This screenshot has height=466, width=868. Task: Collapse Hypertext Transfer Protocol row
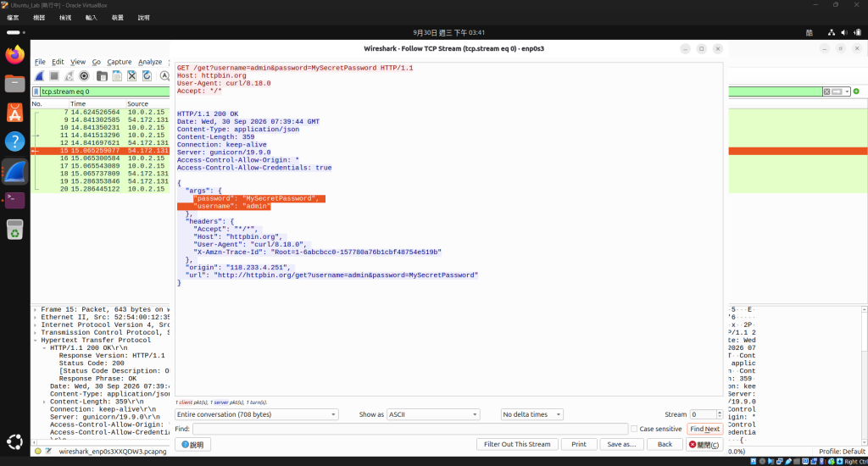pos(36,341)
